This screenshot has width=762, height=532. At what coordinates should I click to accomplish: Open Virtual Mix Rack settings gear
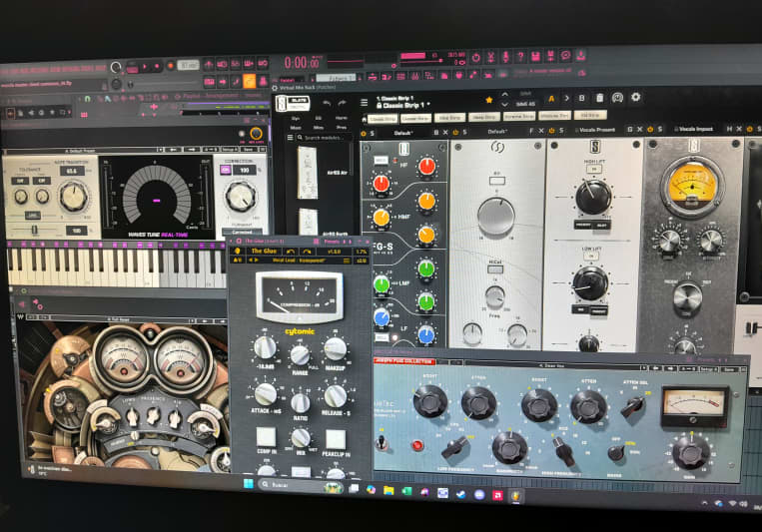click(635, 97)
